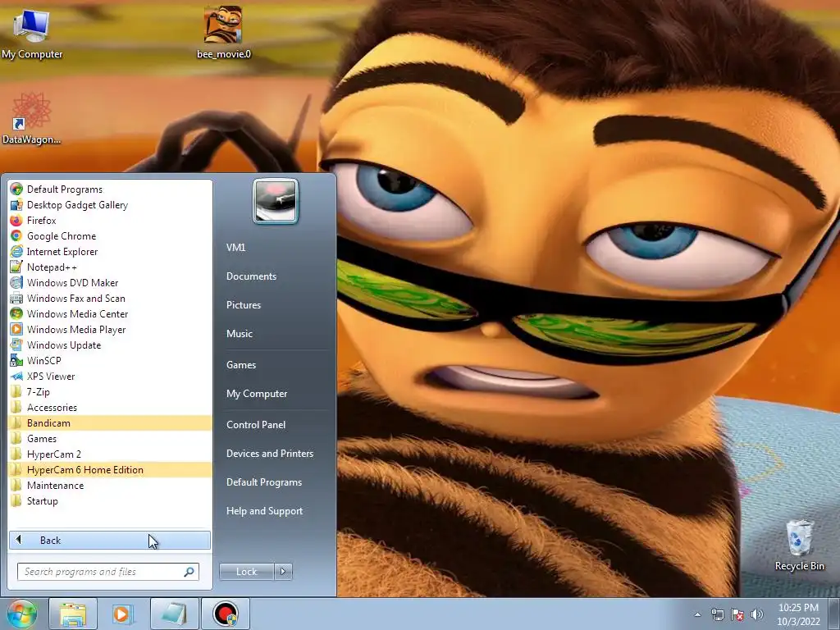Launch Windows Media Player from the list
The height and width of the screenshot is (630, 840).
[x=110, y=329]
